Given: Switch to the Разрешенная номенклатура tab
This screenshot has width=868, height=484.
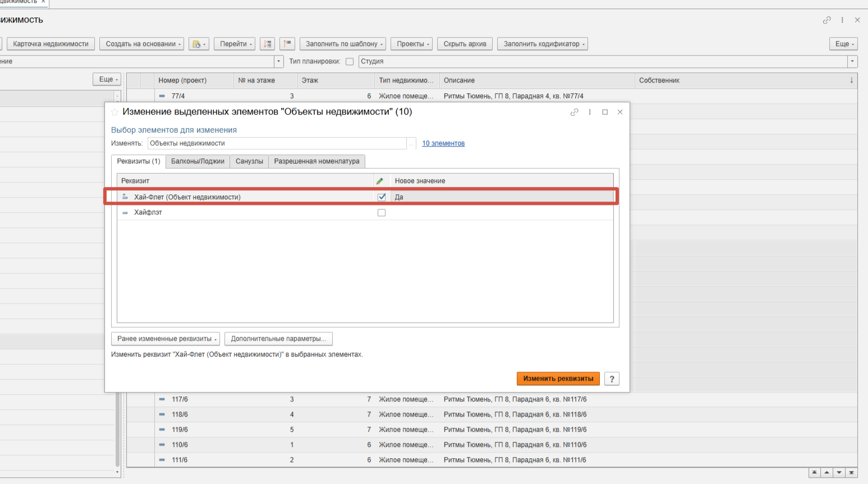Looking at the screenshot, I should 316,161.
